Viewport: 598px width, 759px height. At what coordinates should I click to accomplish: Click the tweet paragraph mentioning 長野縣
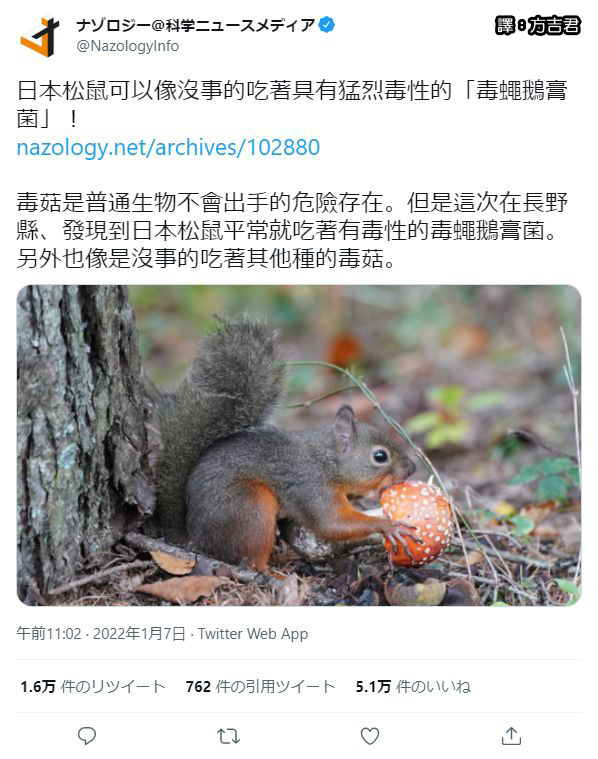pyautogui.click(x=292, y=230)
